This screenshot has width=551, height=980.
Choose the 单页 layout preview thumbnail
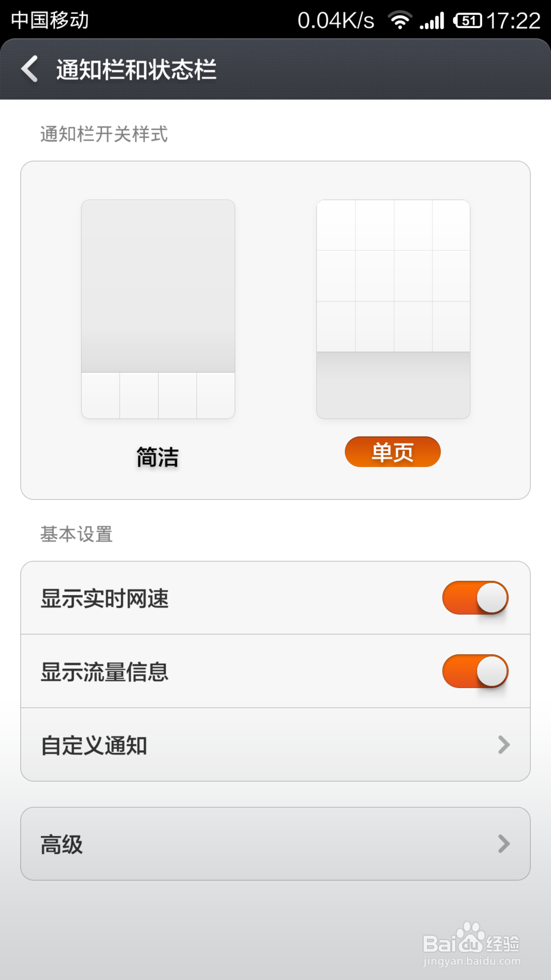tap(393, 309)
